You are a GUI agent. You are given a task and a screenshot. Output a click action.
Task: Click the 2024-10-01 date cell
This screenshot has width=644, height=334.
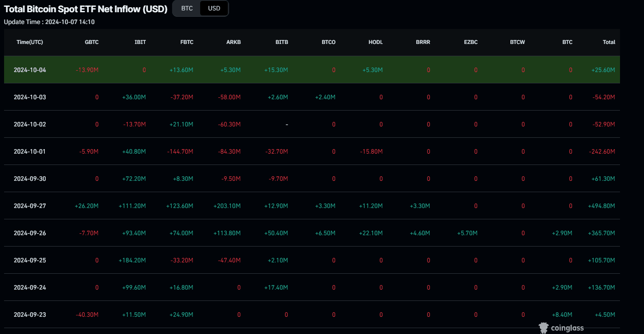click(x=30, y=151)
